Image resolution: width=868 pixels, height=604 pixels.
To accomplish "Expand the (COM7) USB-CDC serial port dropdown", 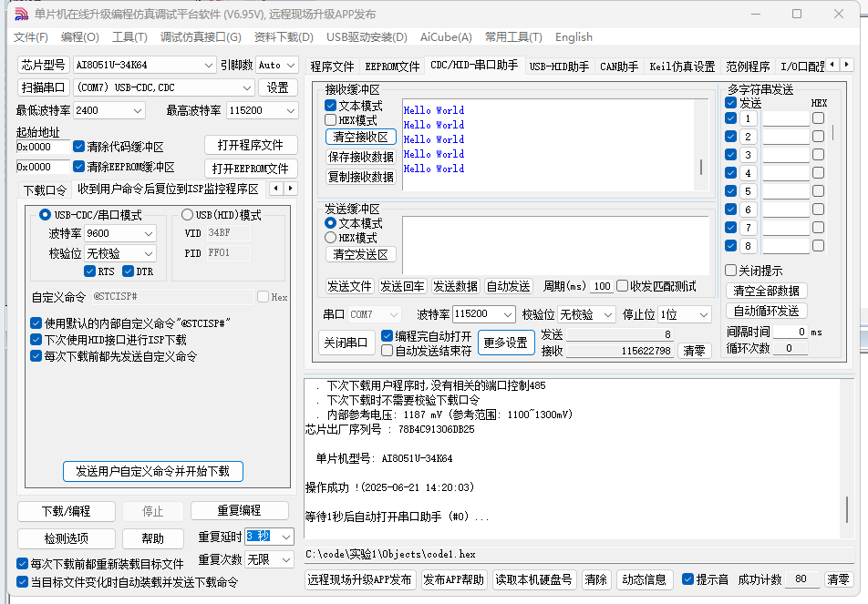I will [x=246, y=88].
